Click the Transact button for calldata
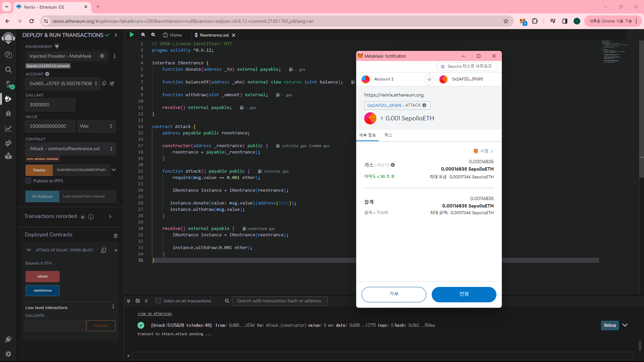Image resolution: width=644 pixels, height=362 pixels. [x=101, y=326]
